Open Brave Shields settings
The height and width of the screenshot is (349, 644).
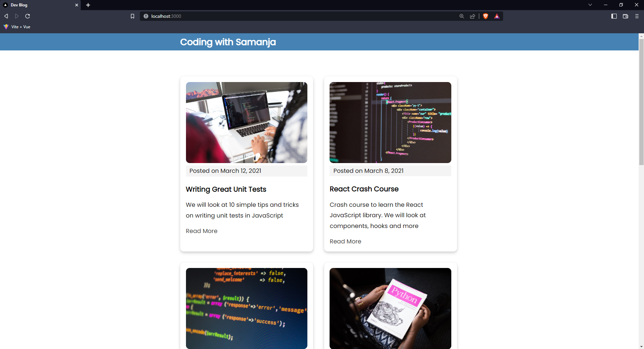click(x=486, y=16)
